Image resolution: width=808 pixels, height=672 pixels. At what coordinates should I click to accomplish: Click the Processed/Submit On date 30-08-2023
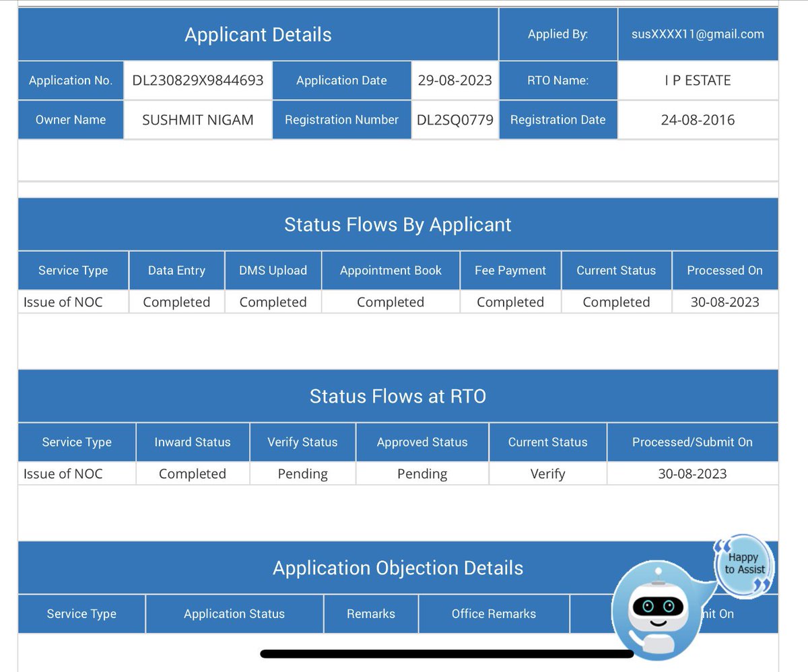[693, 473]
